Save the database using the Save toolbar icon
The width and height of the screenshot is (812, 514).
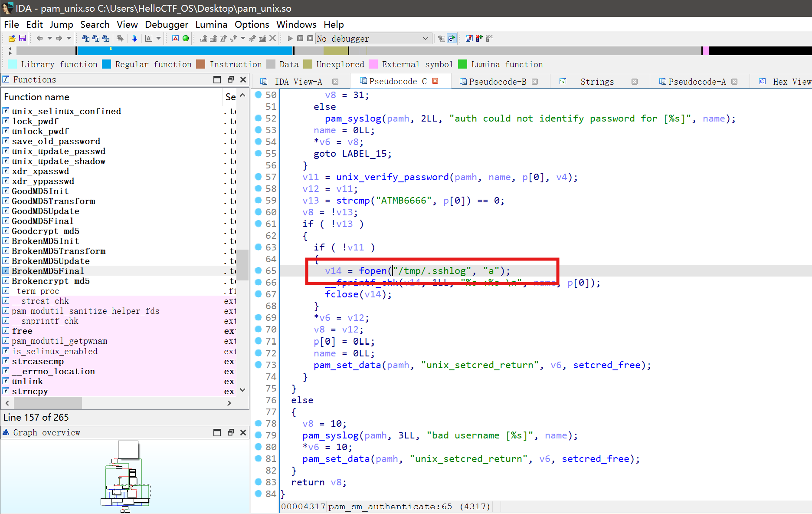[22, 38]
